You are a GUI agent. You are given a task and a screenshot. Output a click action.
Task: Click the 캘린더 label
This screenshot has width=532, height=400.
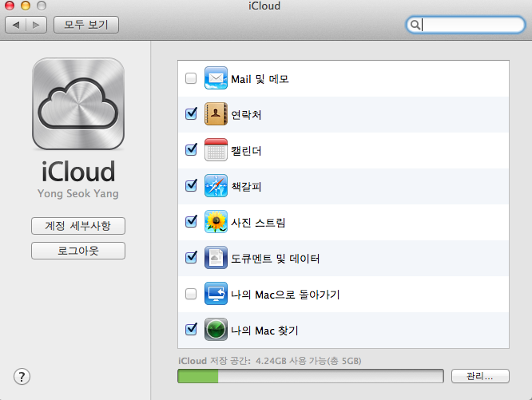coord(246,151)
